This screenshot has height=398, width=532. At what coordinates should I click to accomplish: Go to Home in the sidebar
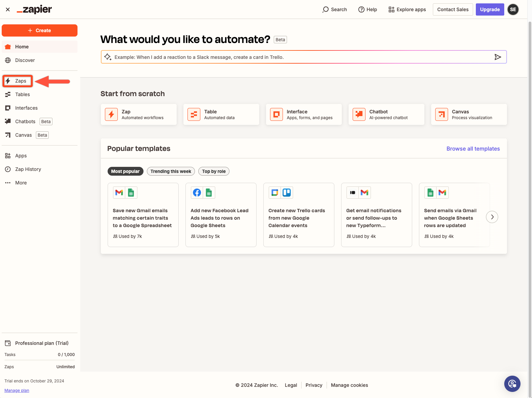40,47
